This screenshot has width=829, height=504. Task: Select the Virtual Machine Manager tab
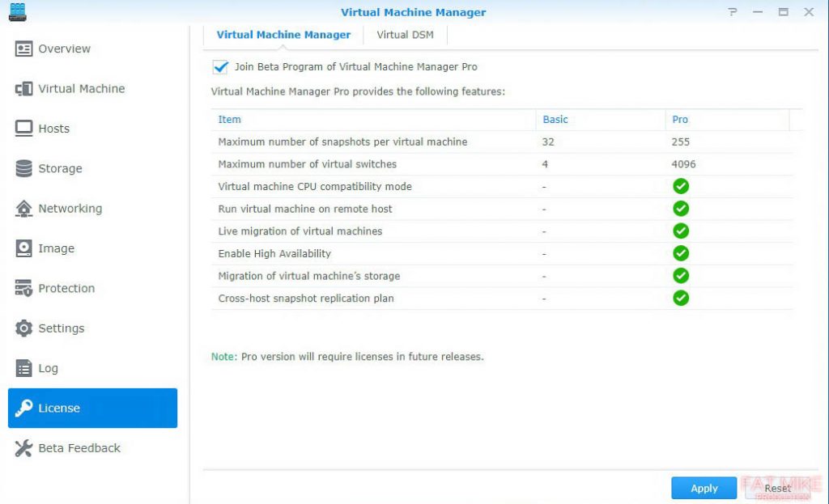[x=283, y=35]
